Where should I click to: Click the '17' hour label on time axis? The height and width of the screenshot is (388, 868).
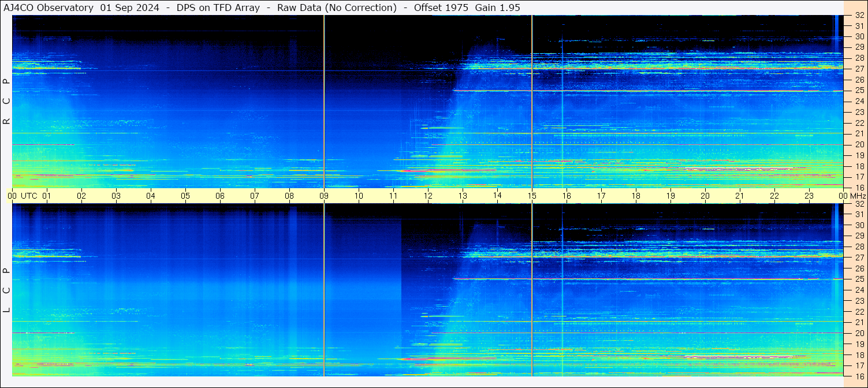click(x=601, y=196)
